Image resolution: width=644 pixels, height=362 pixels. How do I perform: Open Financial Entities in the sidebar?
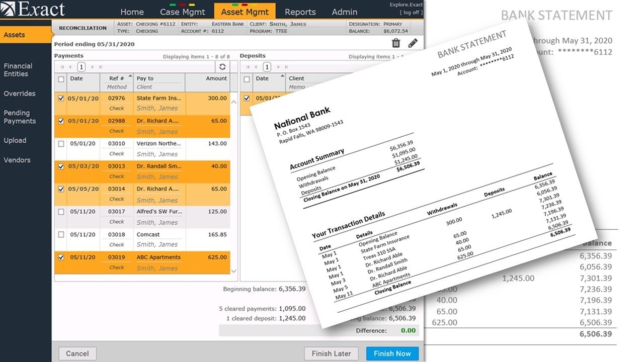pos(18,70)
